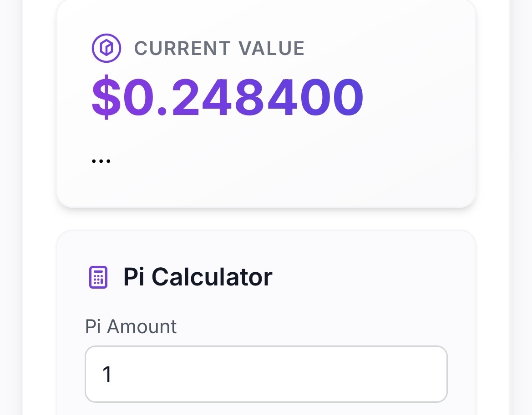Click the empty right side of the amount field

(x=364, y=374)
